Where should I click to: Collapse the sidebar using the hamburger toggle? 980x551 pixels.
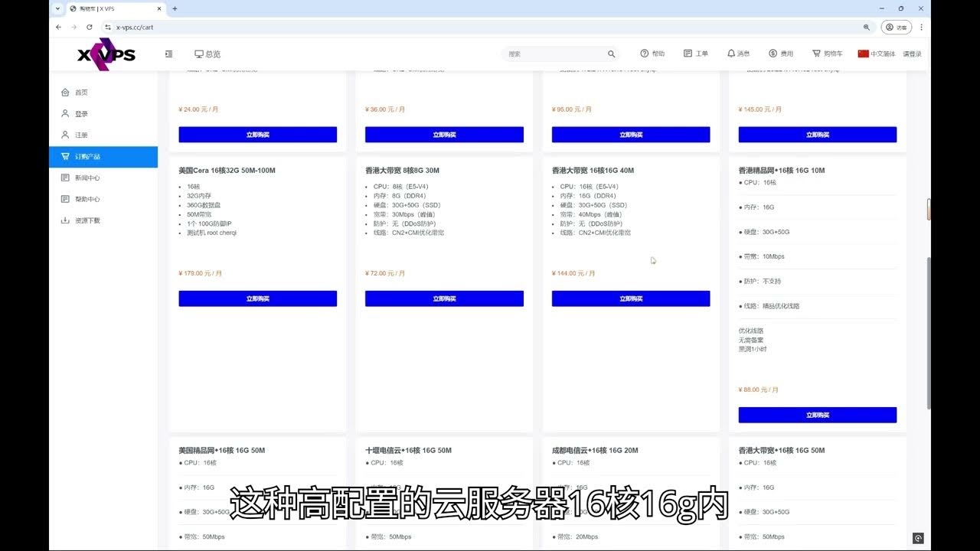pos(168,54)
